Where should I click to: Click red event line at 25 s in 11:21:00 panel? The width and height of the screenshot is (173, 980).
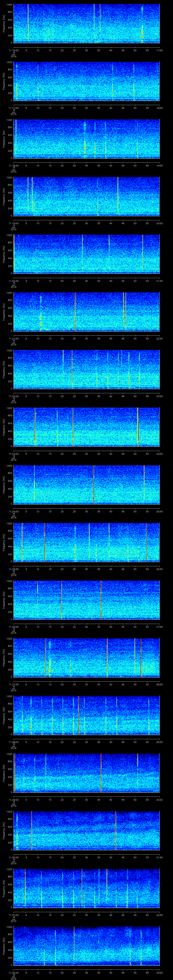tap(75, 312)
